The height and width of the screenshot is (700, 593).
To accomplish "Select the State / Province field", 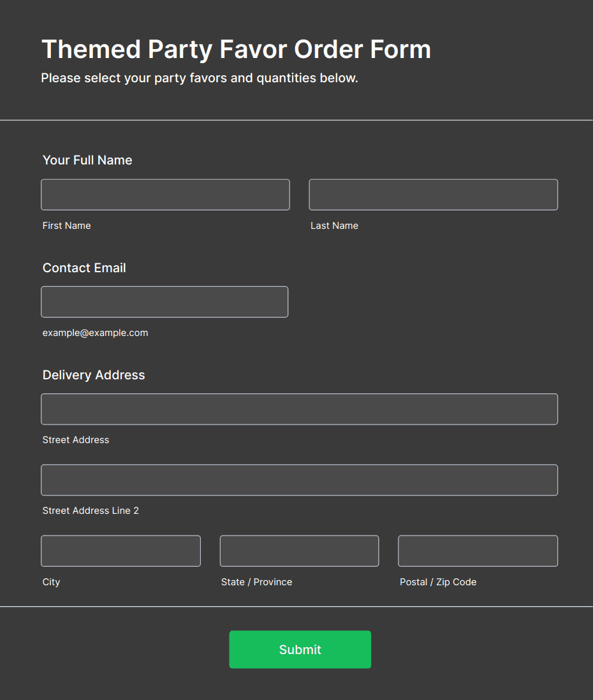I will tap(299, 551).
